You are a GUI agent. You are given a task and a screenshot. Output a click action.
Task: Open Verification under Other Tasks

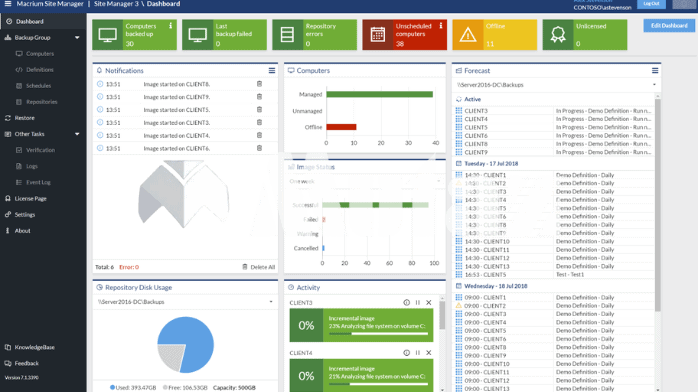(x=40, y=150)
